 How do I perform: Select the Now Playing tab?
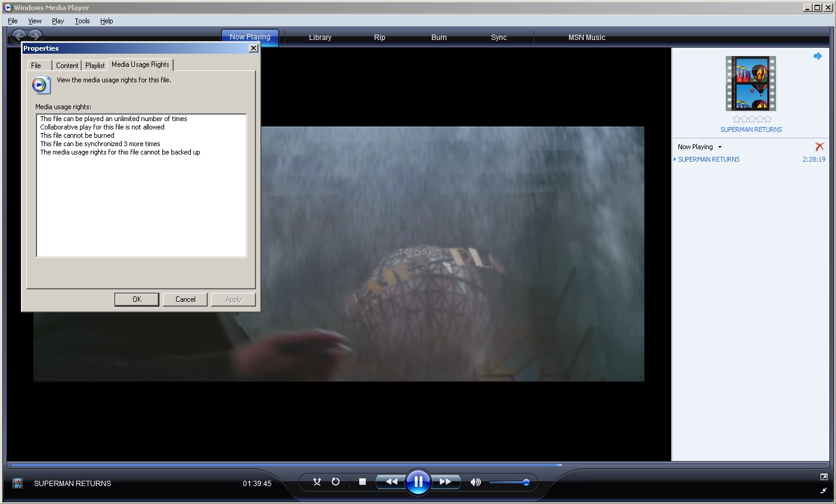(250, 36)
